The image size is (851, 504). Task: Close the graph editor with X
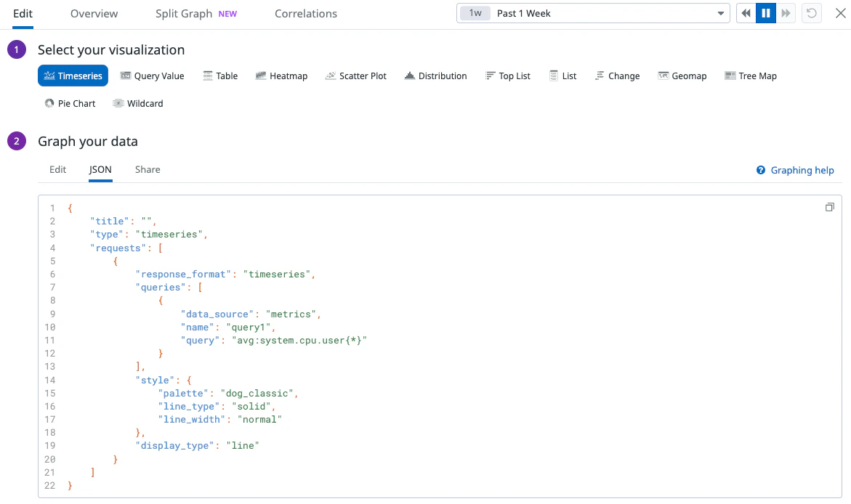[840, 14]
